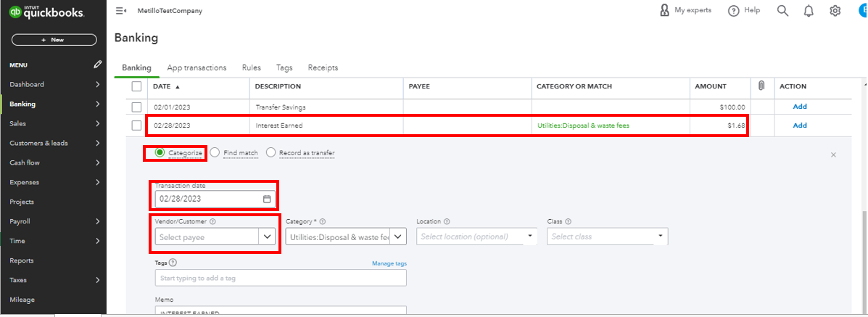
Task: Close the transaction detail panel
Action: (x=833, y=155)
